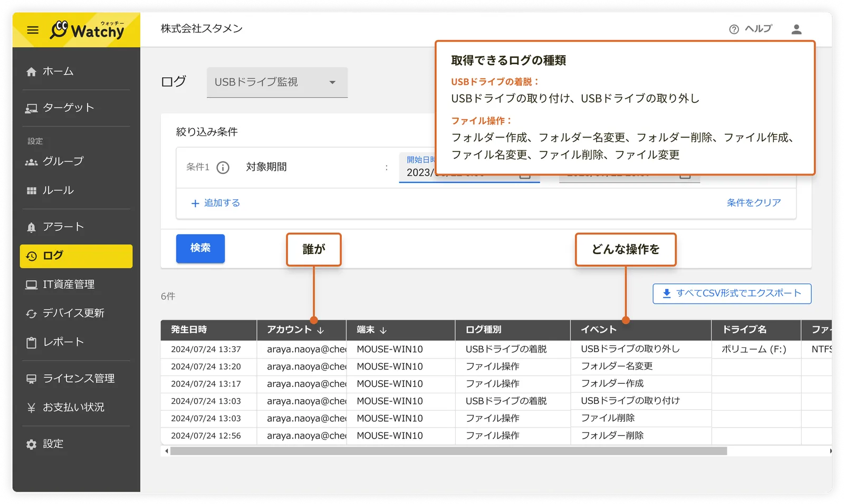Sort by アカウント column arrow
This screenshot has height=504, width=844.
pyautogui.click(x=321, y=331)
